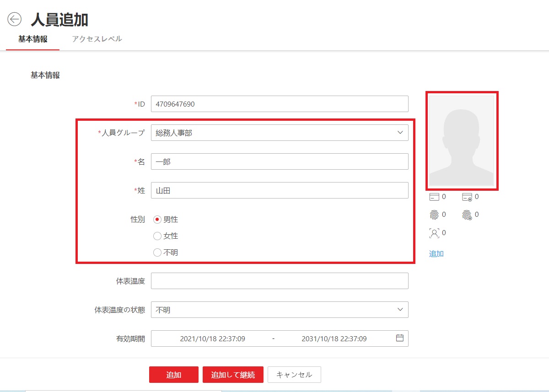Click the card count icon
The image size is (549, 392).
(434, 197)
